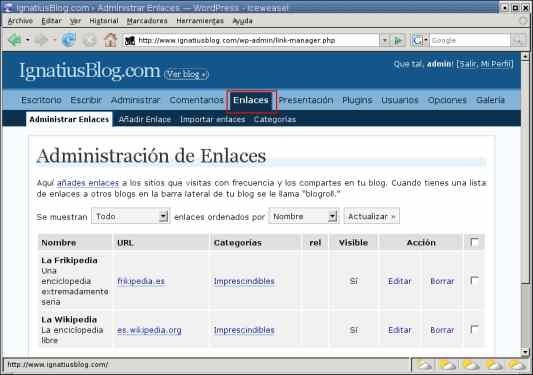
Task: Open the Categorías subtab
Action: pos(275,119)
